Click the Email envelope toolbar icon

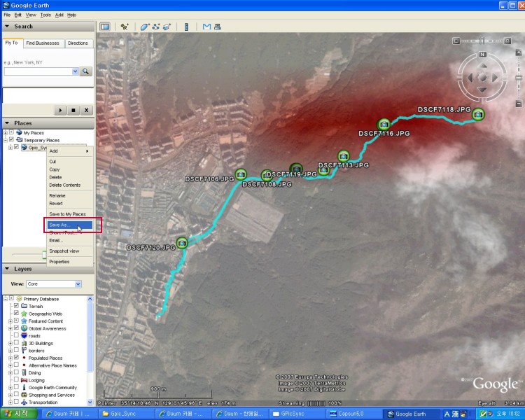tap(207, 27)
